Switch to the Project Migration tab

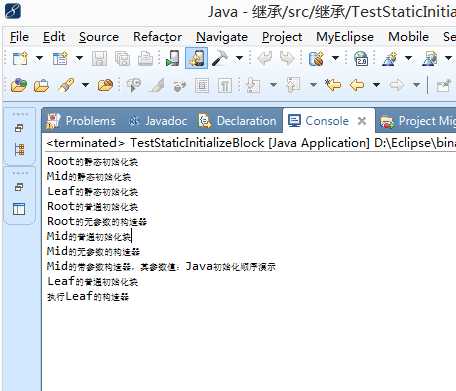[x=418, y=121]
